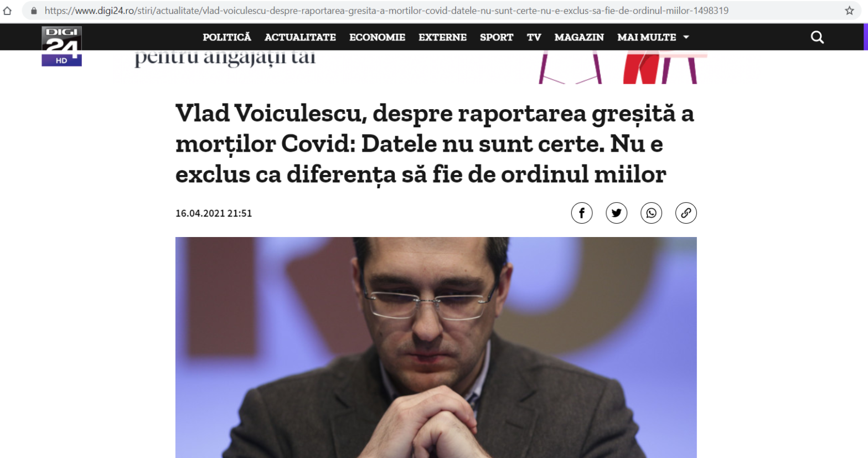Screen dimensions: 868x458
Task: Open the POLITICĂ section
Action: (x=227, y=37)
